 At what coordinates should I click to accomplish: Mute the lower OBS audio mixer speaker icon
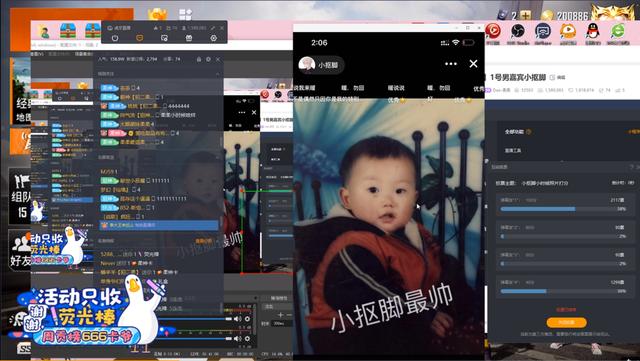click(x=238, y=338)
